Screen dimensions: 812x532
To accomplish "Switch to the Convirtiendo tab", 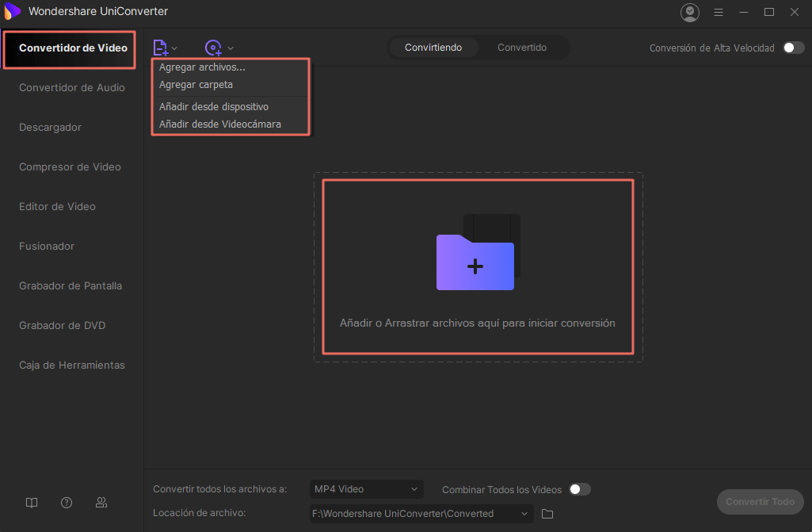I will point(433,48).
